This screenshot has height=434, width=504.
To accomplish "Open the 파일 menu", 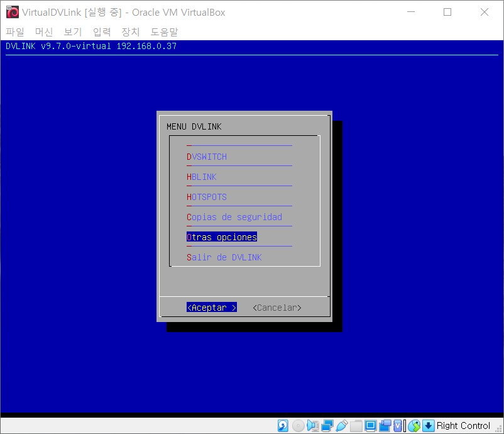I will pos(15,32).
